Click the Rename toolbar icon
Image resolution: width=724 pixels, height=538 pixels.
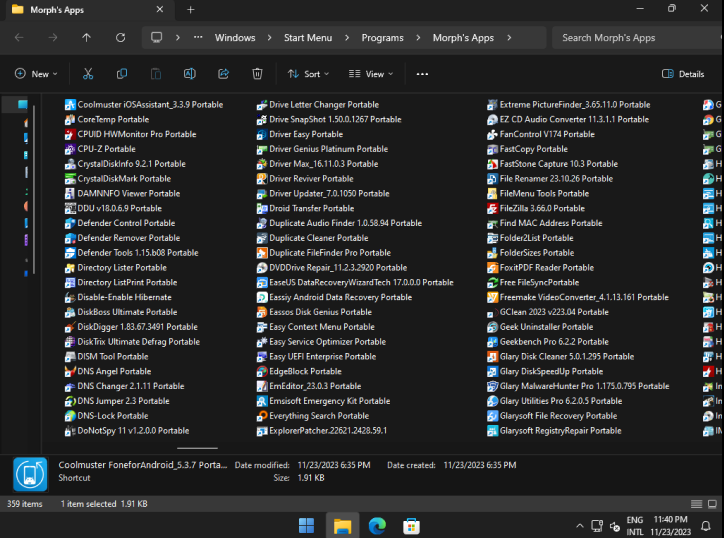coord(190,74)
